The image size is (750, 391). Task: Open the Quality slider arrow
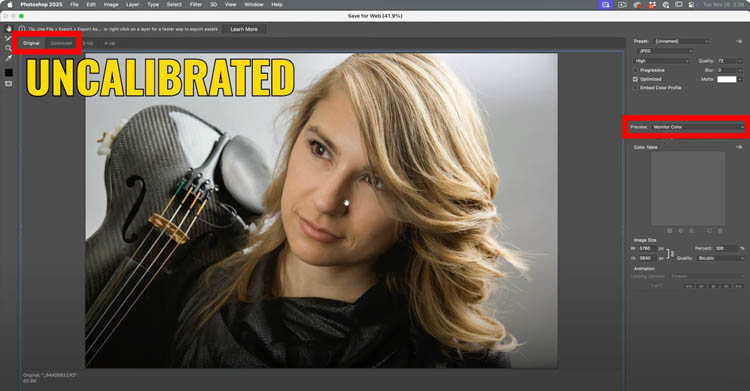pos(740,61)
